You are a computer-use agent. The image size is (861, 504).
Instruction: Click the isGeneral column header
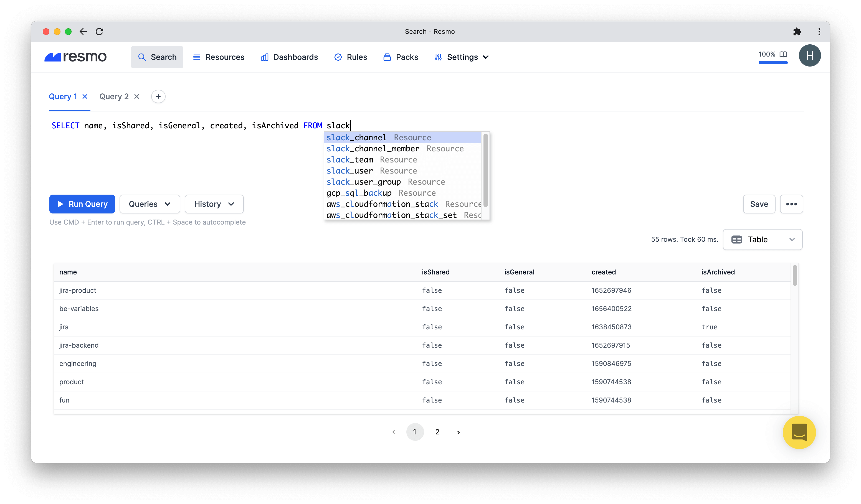519,272
